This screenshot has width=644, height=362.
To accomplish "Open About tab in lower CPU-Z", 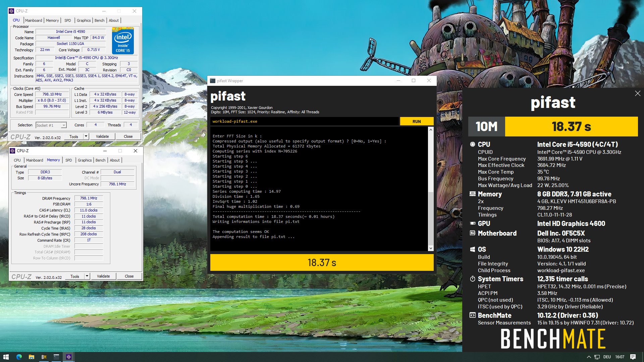I will [115, 160].
